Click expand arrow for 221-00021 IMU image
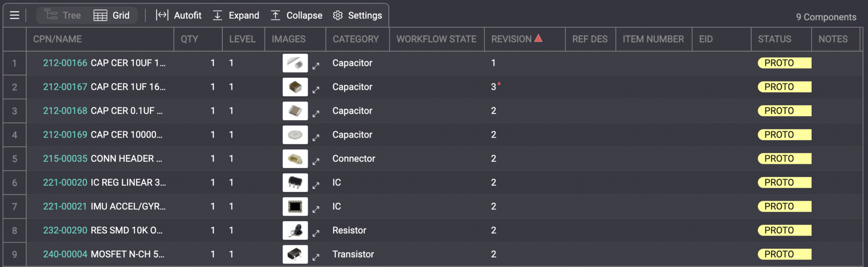868x267 pixels. [x=316, y=209]
